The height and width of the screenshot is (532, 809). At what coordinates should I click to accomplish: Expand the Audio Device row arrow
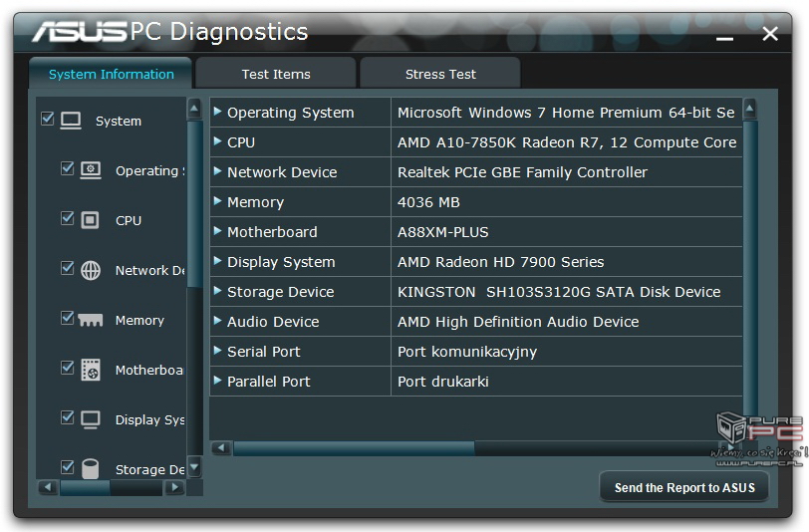pos(218,321)
